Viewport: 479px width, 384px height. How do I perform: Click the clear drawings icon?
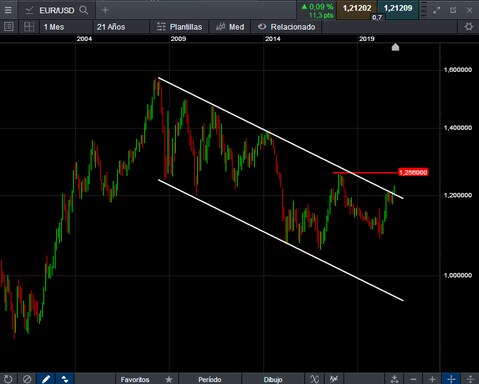coord(27,379)
